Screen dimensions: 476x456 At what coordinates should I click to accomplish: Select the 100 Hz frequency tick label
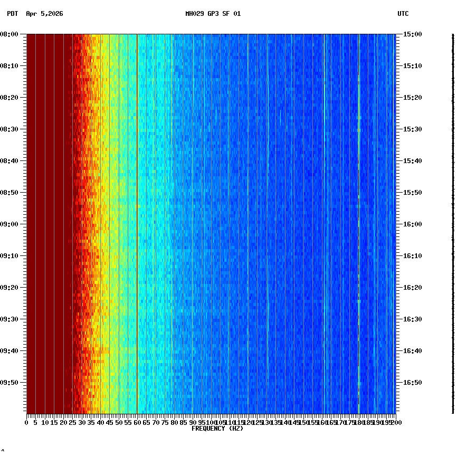point(212,422)
